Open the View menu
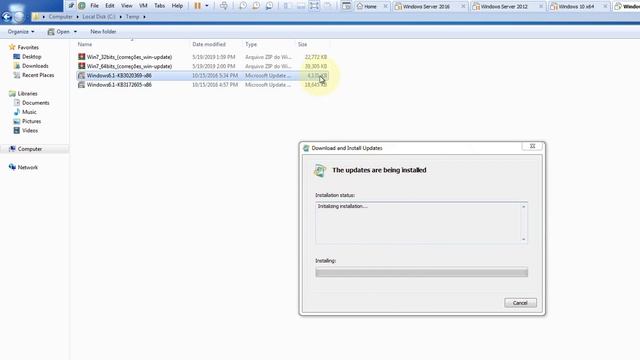Image resolution: width=640 pixels, height=360 pixels. pos(127,6)
